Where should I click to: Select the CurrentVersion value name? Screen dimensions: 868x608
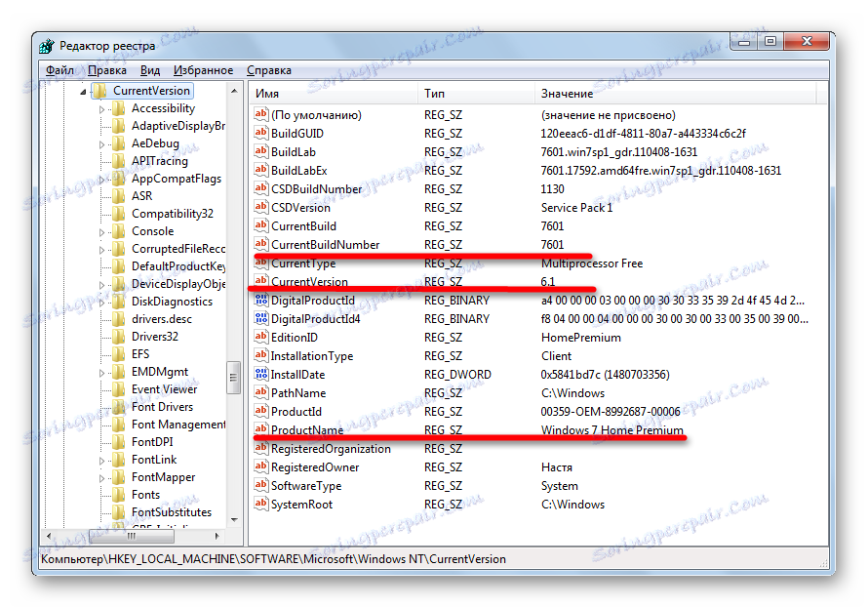click(309, 282)
